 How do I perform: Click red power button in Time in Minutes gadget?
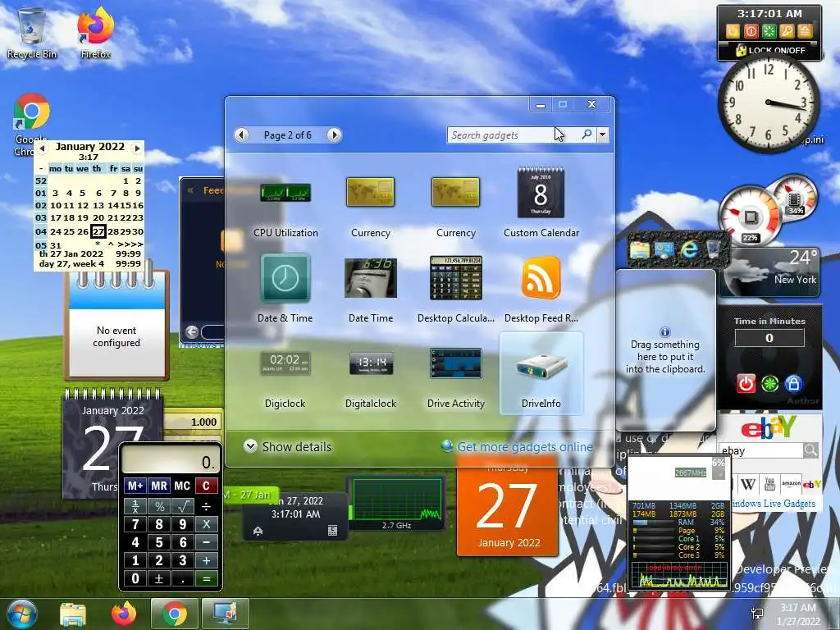tap(746, 384)
